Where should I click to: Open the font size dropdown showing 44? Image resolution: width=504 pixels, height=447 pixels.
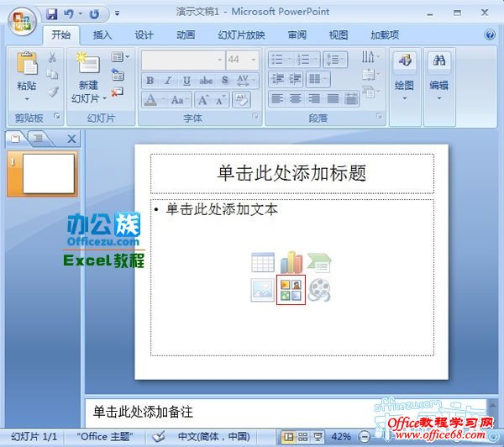[241, 60]
